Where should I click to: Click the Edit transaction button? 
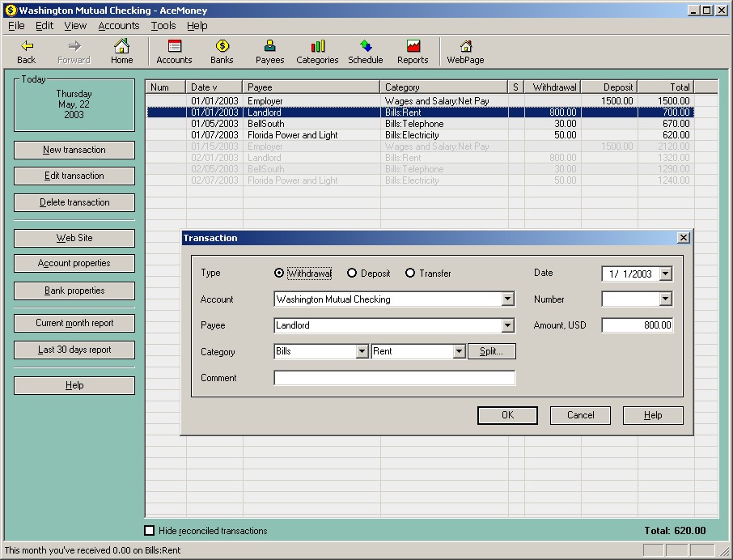click(74, 176)
